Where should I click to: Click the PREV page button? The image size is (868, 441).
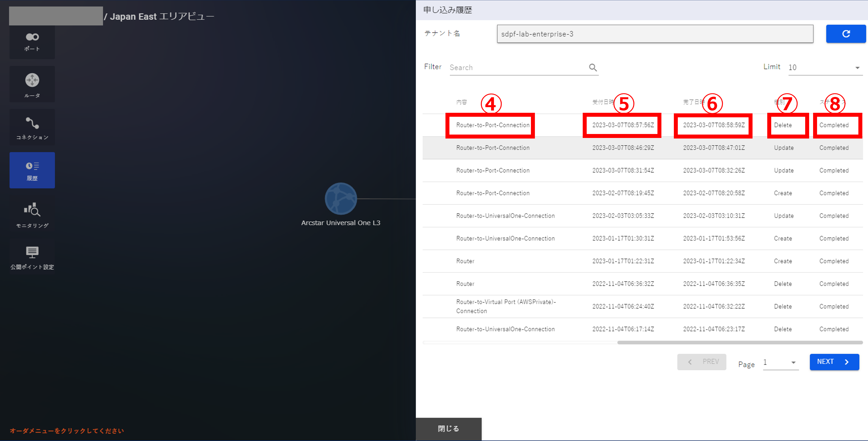click(x=701, y=362)
